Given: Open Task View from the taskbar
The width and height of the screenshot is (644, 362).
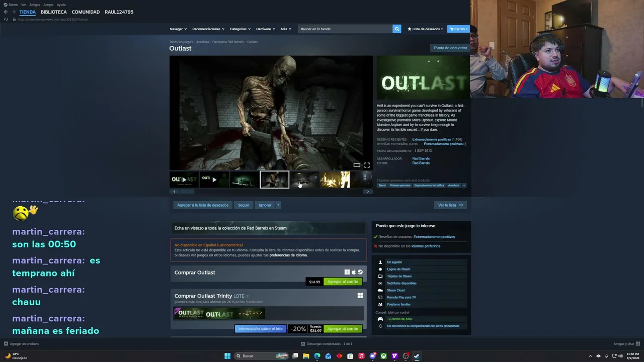Looking at the screenshot, I should (x=295, y=356).
